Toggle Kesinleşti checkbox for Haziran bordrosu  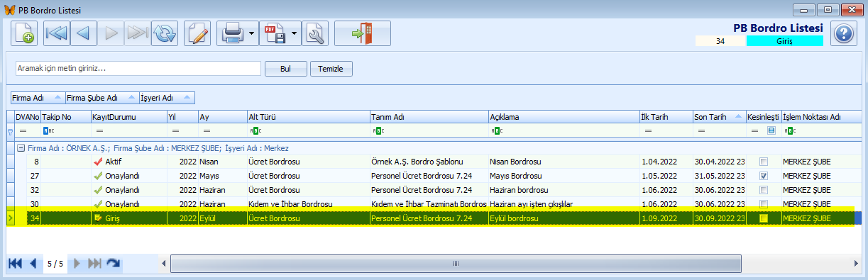[763, 190]
